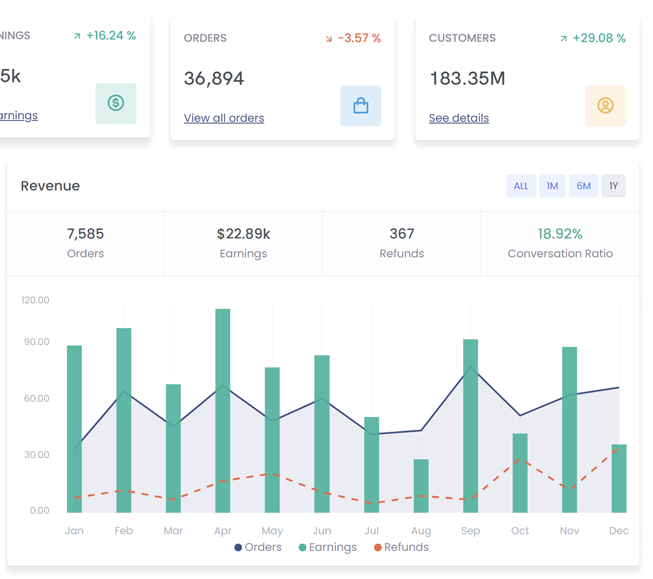Click the orders downward trend arrow icon
The height and width of the screenshot is (579, 653).
(329, 39)
